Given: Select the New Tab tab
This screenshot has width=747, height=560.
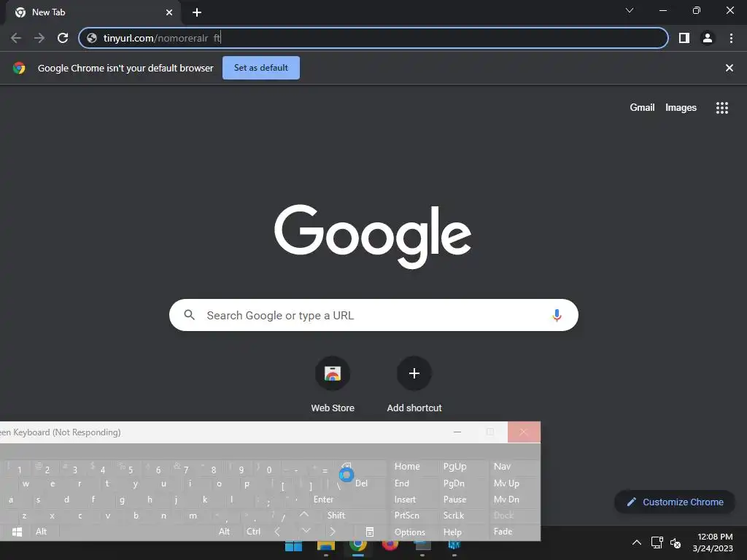Looking at the screenshot, I should pos(93,12).
